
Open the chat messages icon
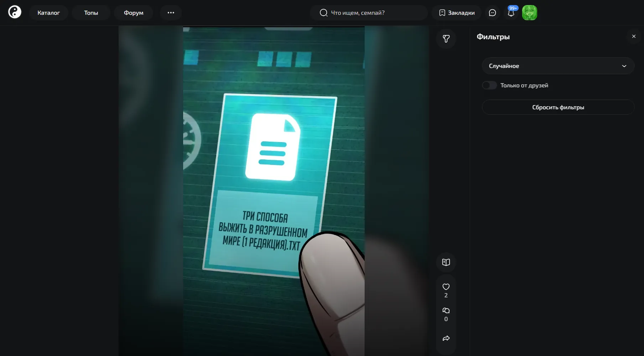492,13
